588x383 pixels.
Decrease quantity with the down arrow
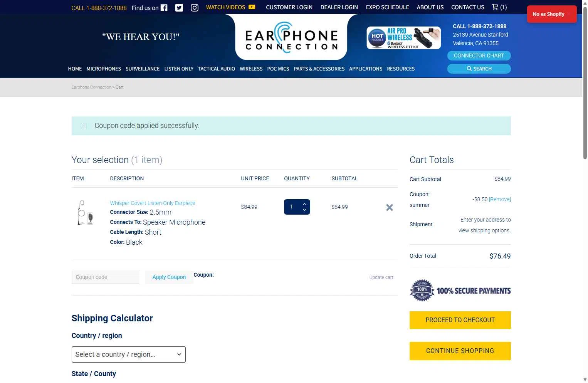(304, 210)
